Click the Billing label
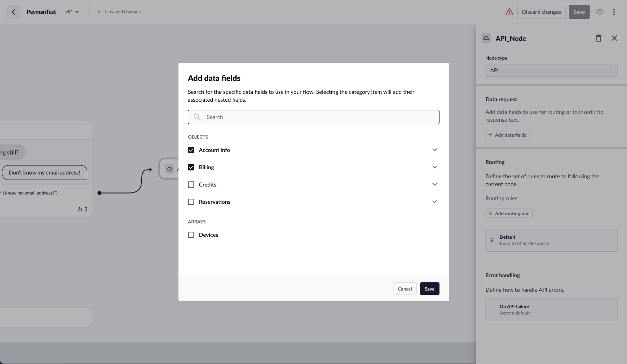Image resolution: width=627 pixels, height=364 pixels. (206, 167)
